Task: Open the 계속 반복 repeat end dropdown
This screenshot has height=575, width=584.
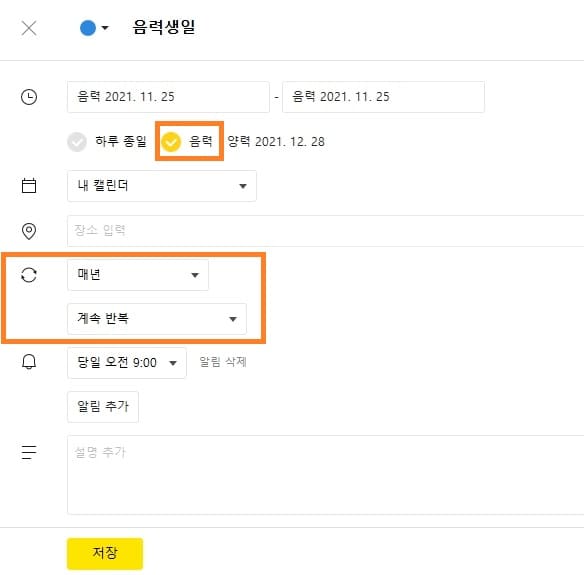Action: pyautogui.click(x=157, y=319)
